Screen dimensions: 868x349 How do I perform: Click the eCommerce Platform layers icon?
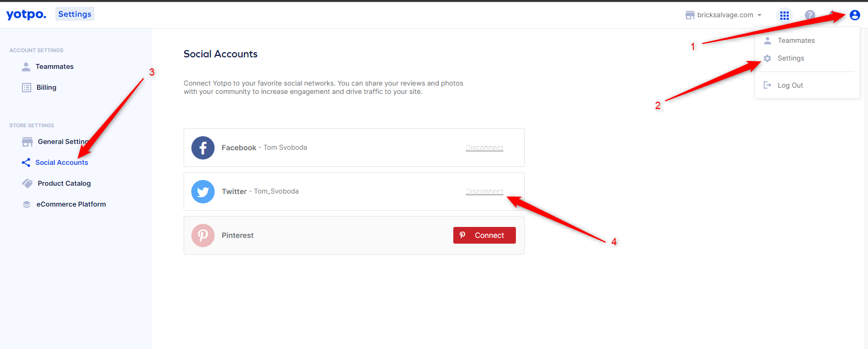tap(27, 204)
